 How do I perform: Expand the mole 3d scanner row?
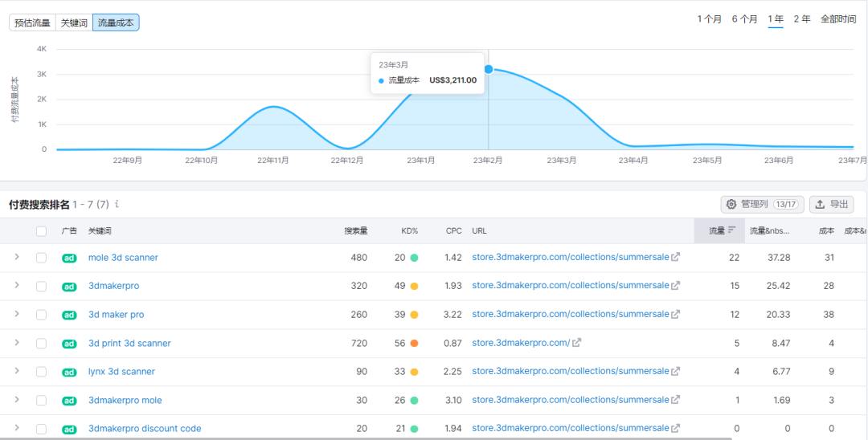pos(16,258)
